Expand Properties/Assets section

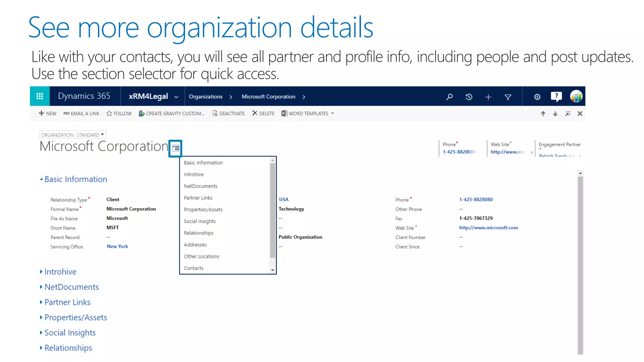point(73,318)
